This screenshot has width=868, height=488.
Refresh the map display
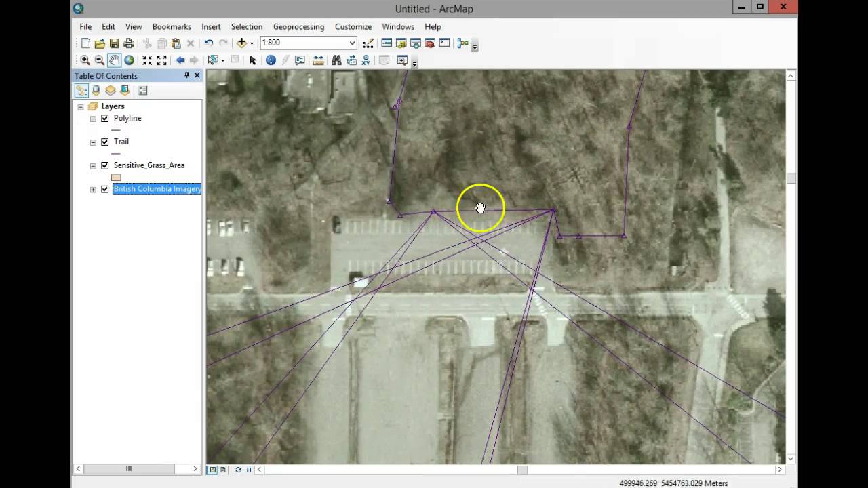pos(238,469)
